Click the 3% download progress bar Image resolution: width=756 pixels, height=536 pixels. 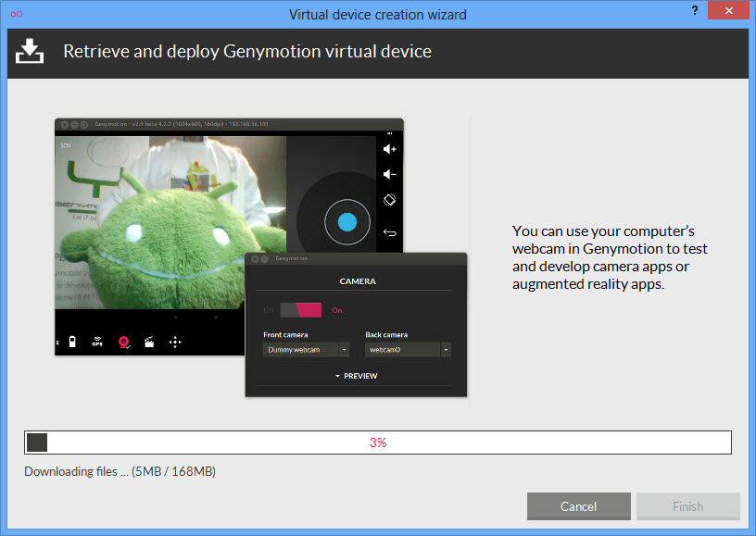pos(378,443)
